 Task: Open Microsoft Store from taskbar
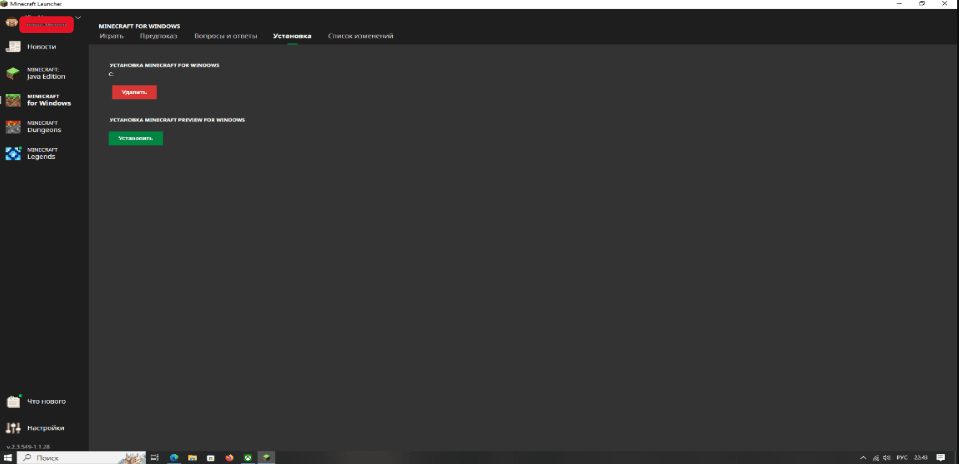click(210, 457)
